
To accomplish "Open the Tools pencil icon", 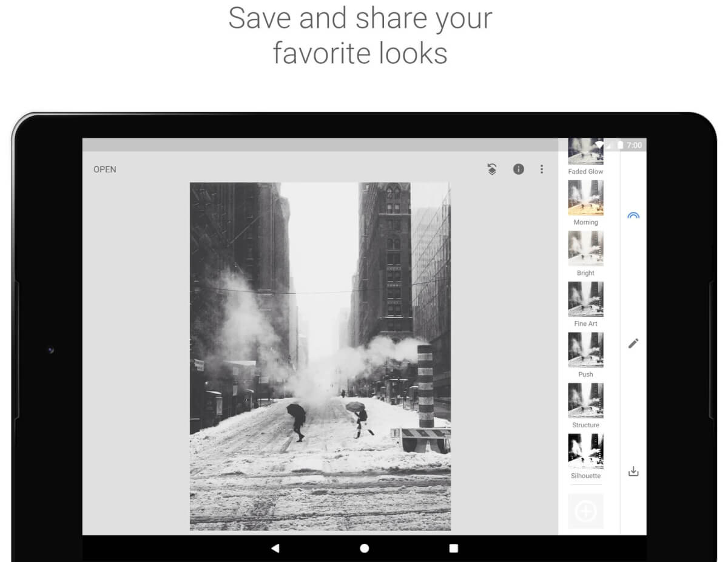I will pyautogui.click(x=633, y=344).
